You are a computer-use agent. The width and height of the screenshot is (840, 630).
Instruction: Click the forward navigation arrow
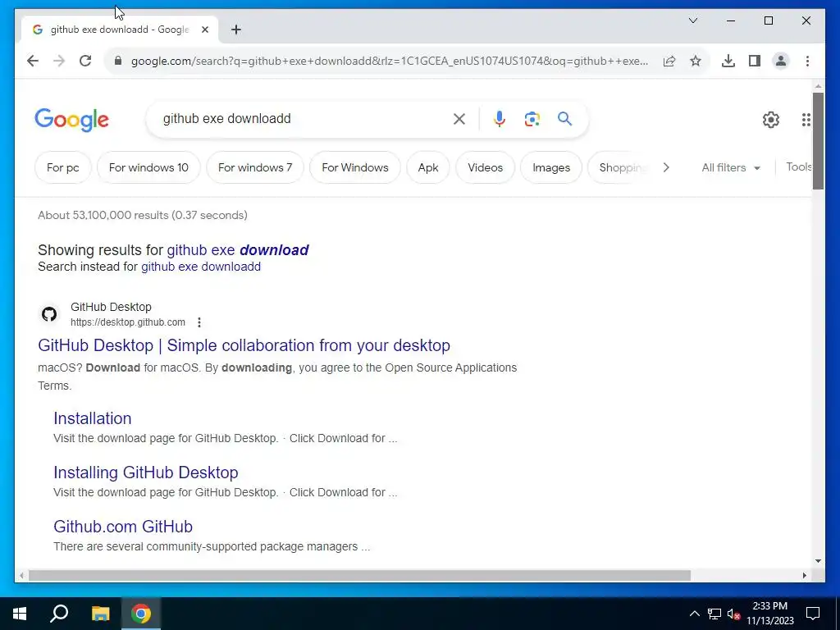59,61
